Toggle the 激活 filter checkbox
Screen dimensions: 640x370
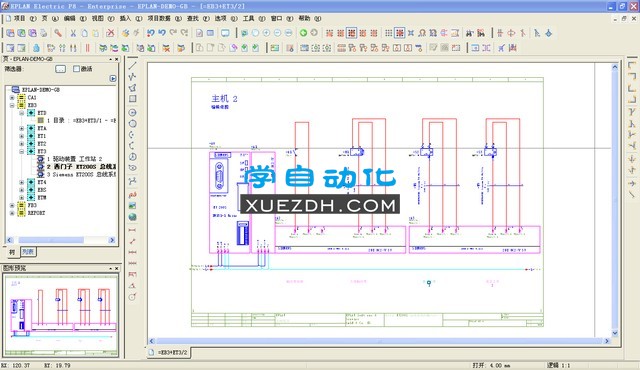[x=76, y=69]
